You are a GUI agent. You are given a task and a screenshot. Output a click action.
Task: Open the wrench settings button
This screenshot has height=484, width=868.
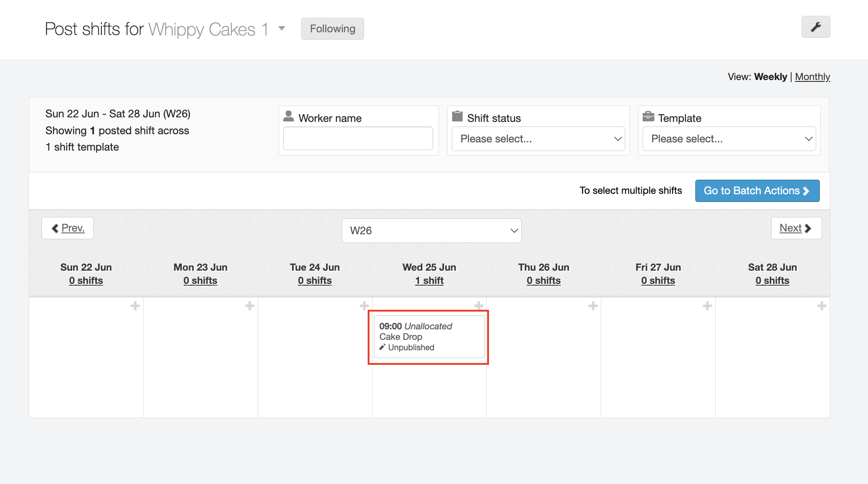pos(816,27)
